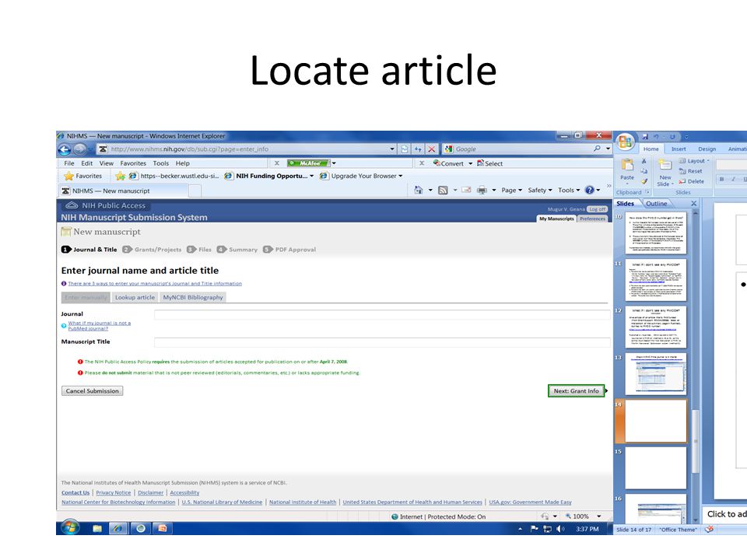This screenshot has width=747, height=560.
Task: Print the page with printer icon
Action: coord(482,190)
